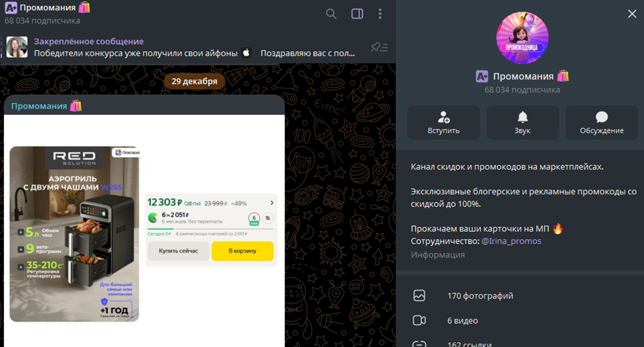Toggle the chat sidebar view icon
This screenshot has height=347, width=644.
pos(356,14)
